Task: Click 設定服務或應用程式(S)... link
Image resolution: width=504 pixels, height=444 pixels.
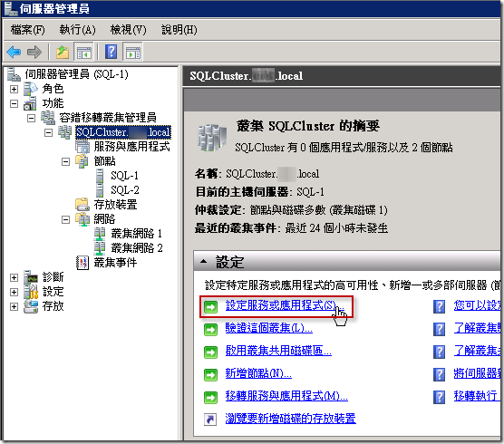Action: [x=285, y=305]
